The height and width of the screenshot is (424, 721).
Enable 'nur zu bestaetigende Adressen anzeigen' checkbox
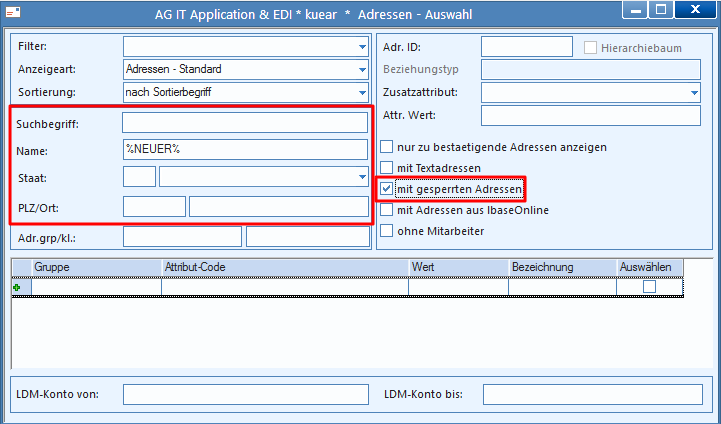[387, 147]
